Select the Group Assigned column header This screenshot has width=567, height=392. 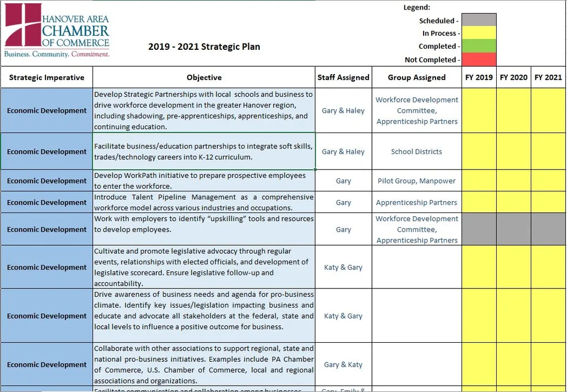coord(417,77)
